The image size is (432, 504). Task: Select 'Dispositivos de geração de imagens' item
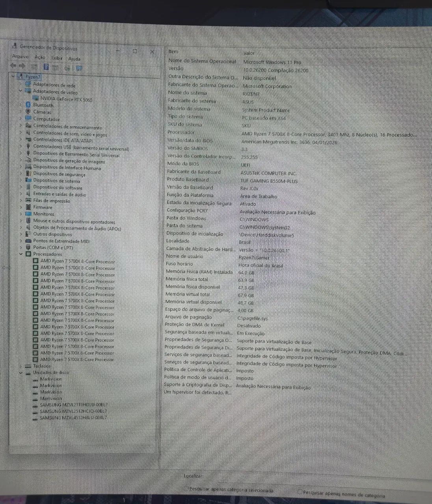69,161
